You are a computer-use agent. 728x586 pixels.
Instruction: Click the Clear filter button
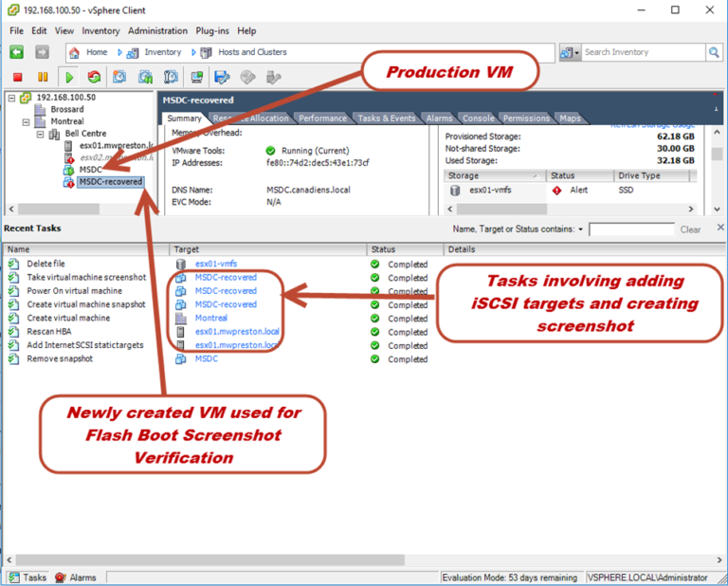[x=690, y=229]
